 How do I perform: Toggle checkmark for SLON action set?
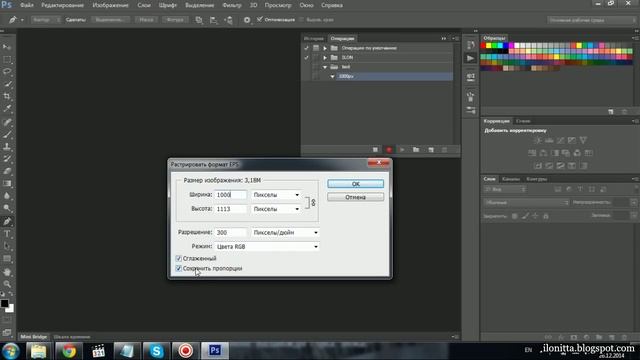tap(306, 58)
